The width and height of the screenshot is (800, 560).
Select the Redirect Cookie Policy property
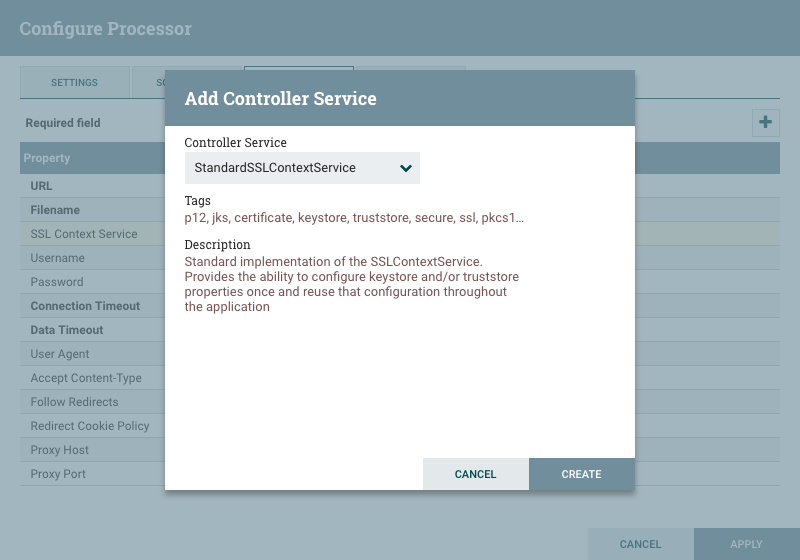[90, 426]
